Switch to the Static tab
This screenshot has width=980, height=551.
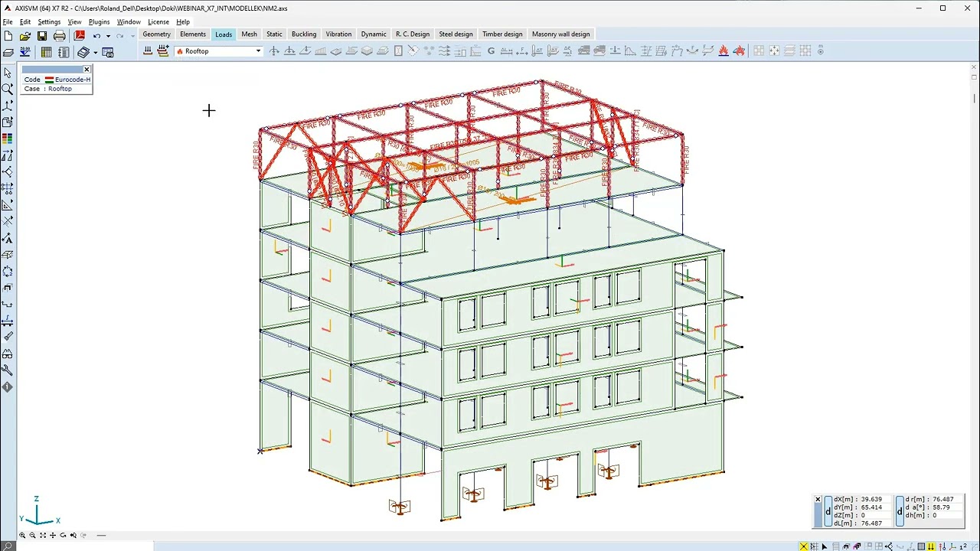pos(274,34)
